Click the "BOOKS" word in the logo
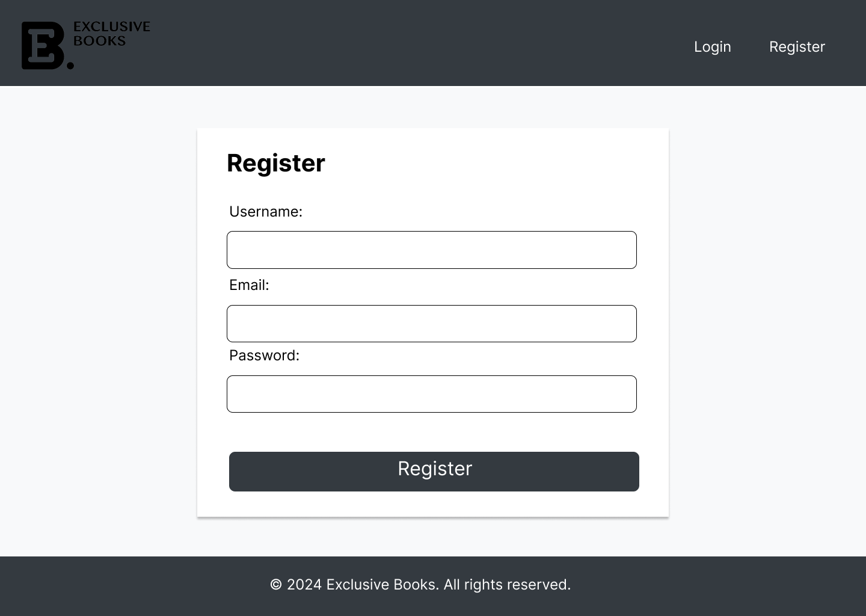The image size is (866, 616). click(x=99, y=41)
